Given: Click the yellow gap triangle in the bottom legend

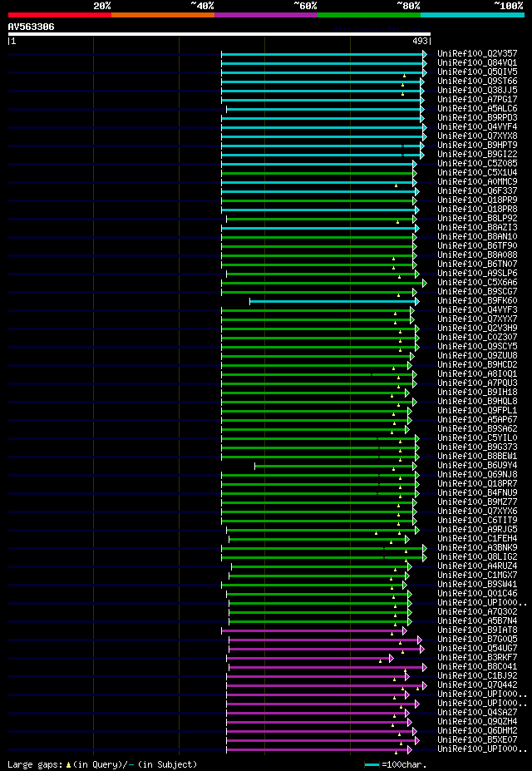Looking at the screenshot, I should click(68, 765).
